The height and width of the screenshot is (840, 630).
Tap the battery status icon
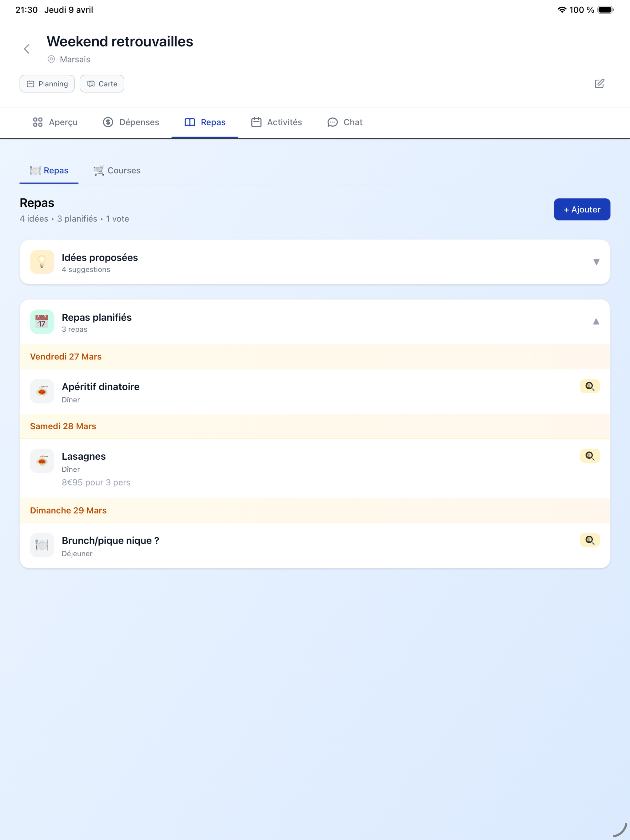pyautogui.click(x=606, y=10)
